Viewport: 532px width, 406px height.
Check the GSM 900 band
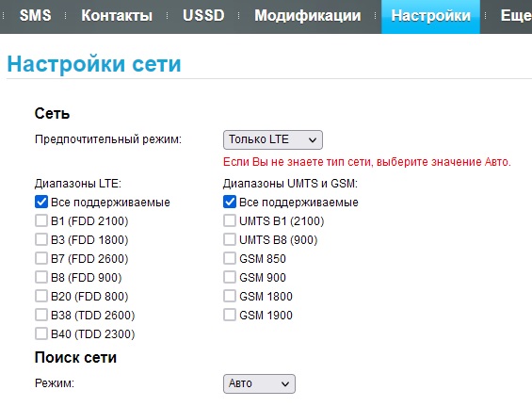230,277
